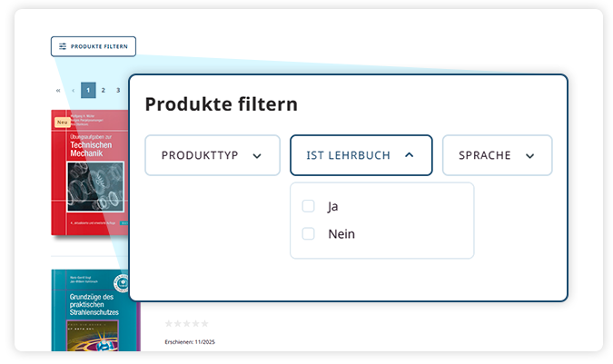Viewport: 613px width, 364px height.
Task: Click chevron arrow in Produkttyp filter
Action: point(257,156)
